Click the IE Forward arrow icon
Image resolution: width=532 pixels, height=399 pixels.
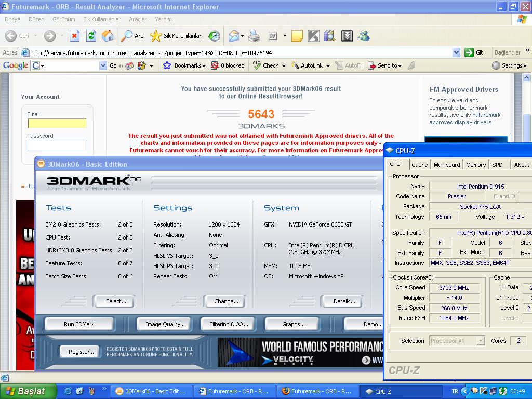pyautogui.click(x=50, y=36)
